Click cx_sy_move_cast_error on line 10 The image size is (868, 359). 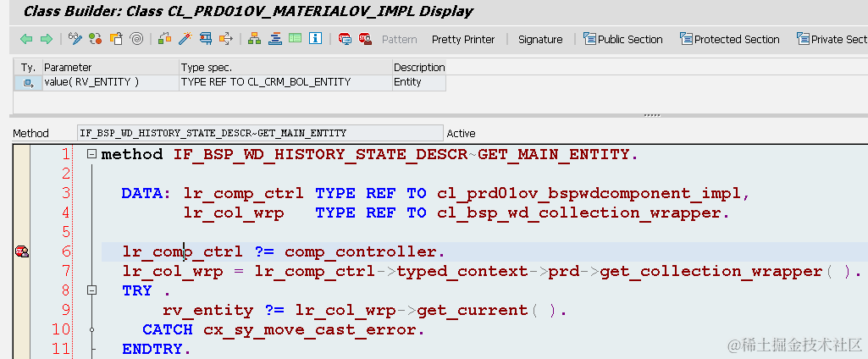309,329
